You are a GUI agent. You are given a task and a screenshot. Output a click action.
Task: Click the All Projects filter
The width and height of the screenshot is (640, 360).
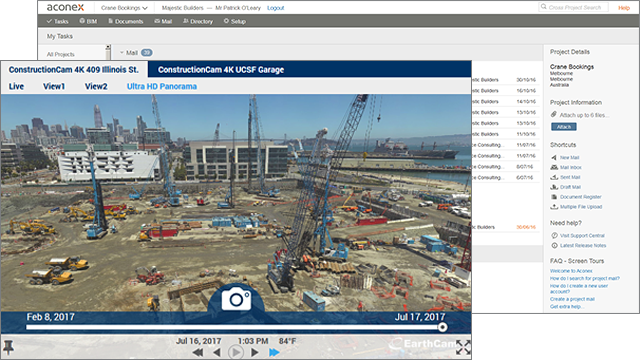pyautogui.click(x=60, y=54)
